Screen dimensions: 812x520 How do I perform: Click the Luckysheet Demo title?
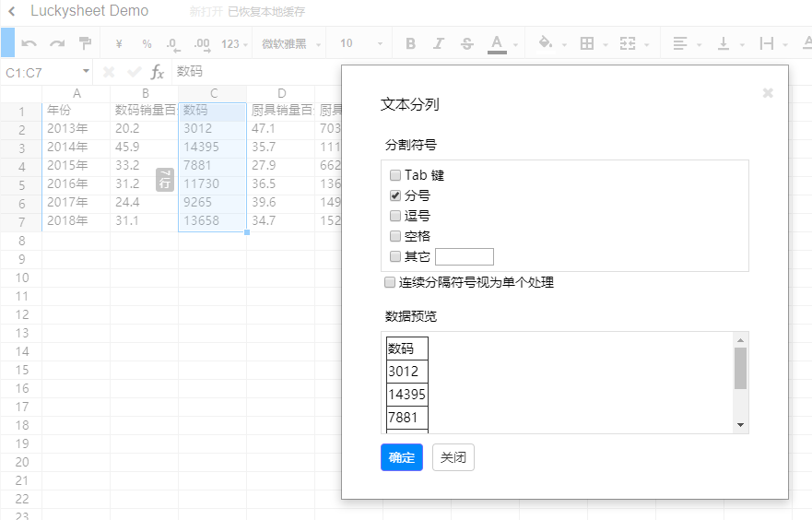coord(89,11)
